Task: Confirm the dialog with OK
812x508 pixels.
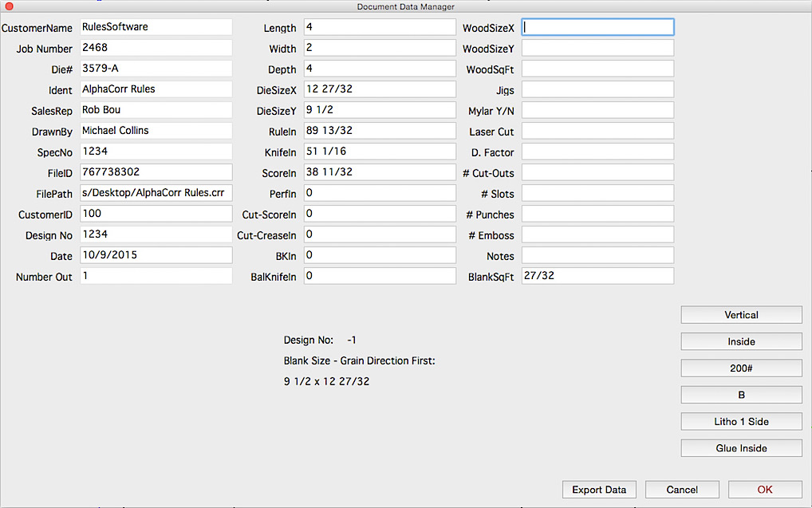Action: (765, 490)
